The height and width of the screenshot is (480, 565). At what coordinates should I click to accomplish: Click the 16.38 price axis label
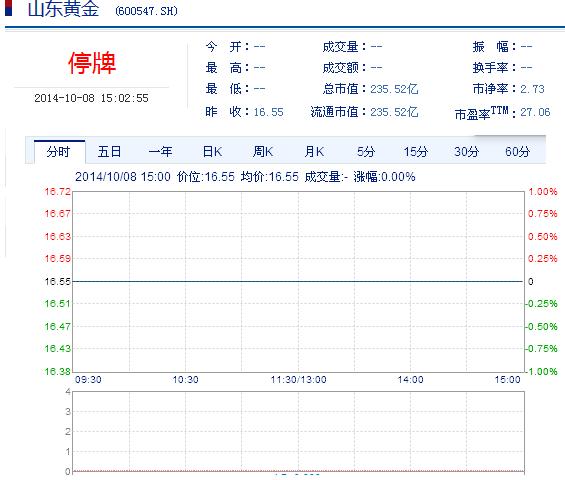pyautogui.click(x=57, y=371)
